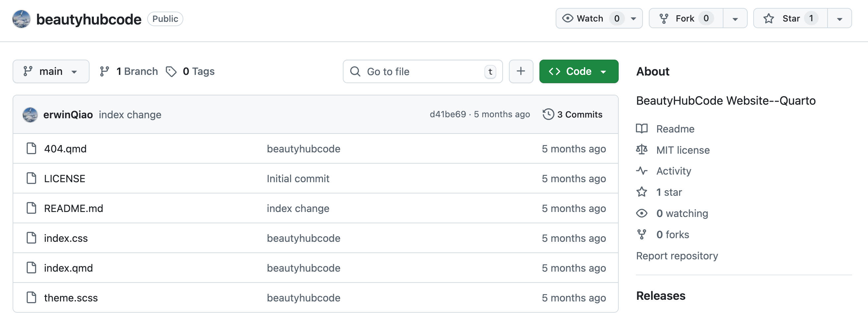Image resolution: width=868 pixels, height=318 pixels.
Task: Click the tag icon next to 0 Tags
Action: [x=171, y=71]
